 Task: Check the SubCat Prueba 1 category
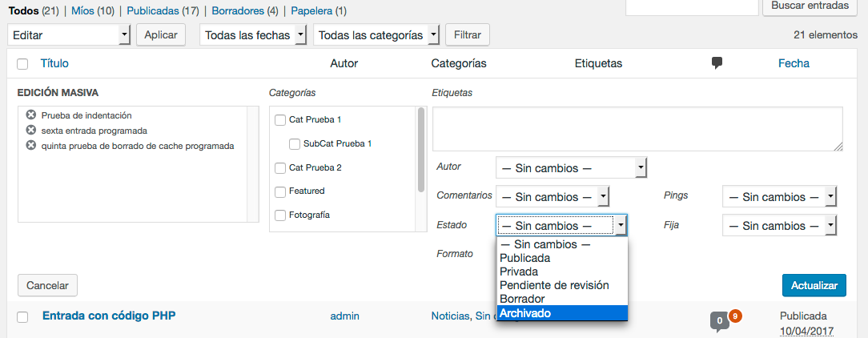point(295,144)
